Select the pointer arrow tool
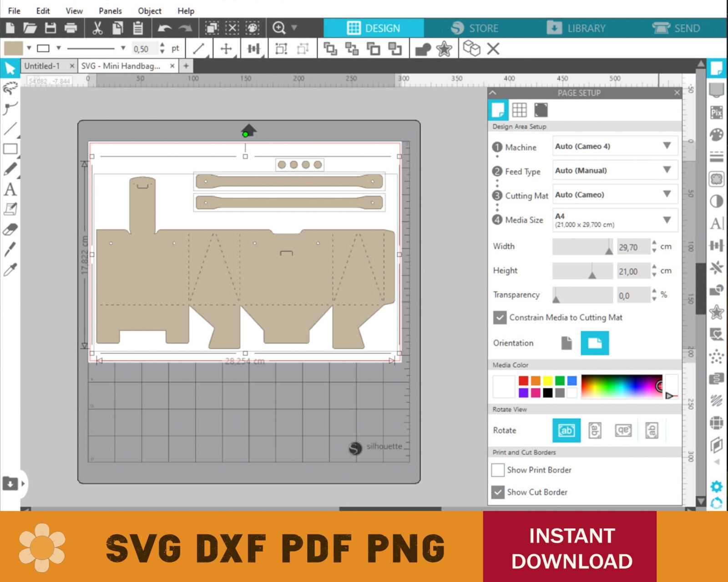The width and height of the screenshot is (728, 582). [x=10, y=68]
